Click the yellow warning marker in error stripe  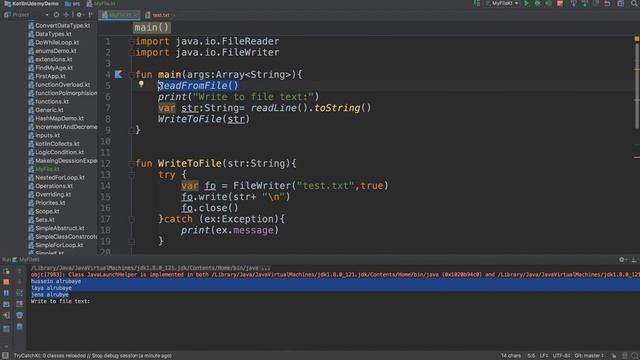click(637, 38)
